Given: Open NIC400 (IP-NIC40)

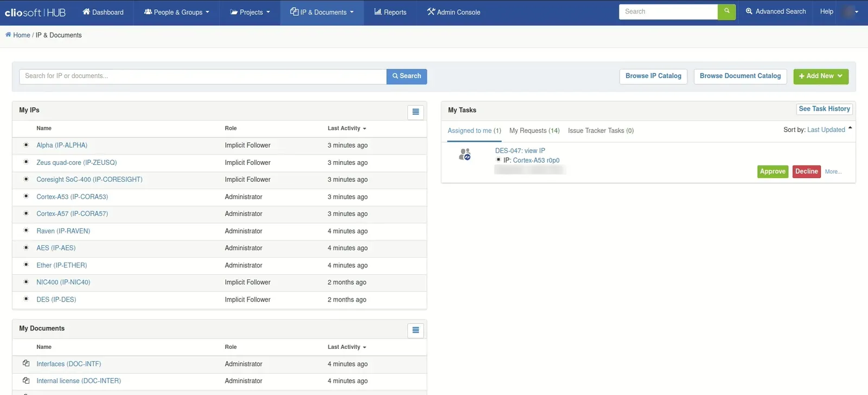Looking at the screenshot, I should tap(63, 282).
